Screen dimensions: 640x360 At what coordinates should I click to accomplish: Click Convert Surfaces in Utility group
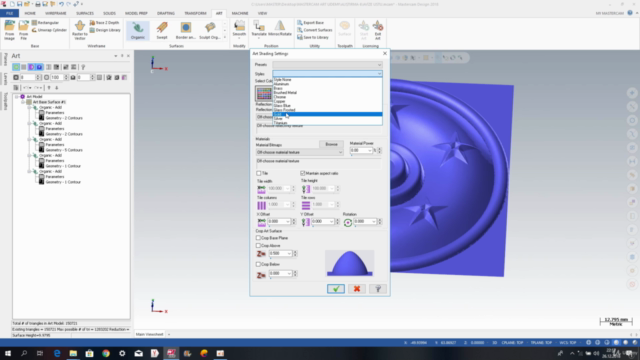pos(315,30)
